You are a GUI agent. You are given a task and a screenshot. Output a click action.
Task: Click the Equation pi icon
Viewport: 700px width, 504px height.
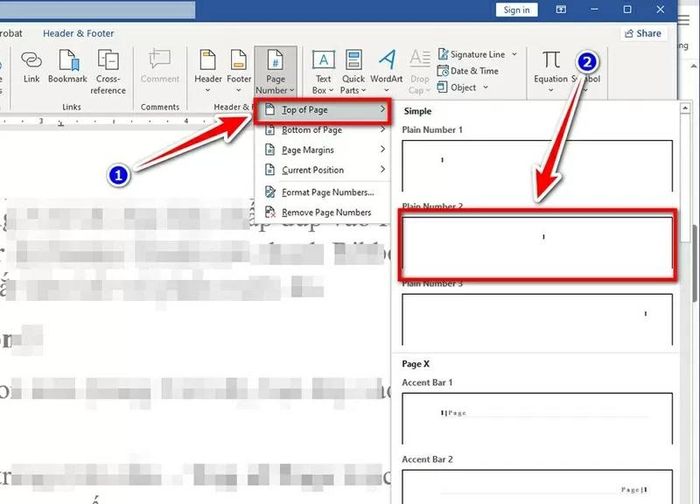click(551, 60)
